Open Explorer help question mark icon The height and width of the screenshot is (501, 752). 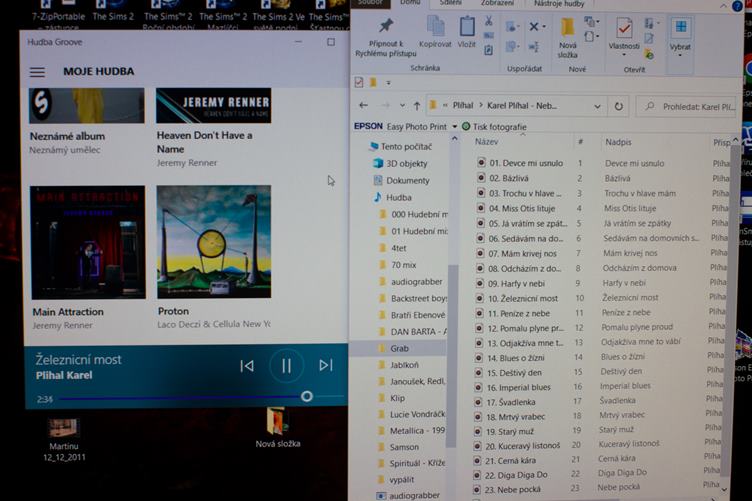tap(737, 6)
